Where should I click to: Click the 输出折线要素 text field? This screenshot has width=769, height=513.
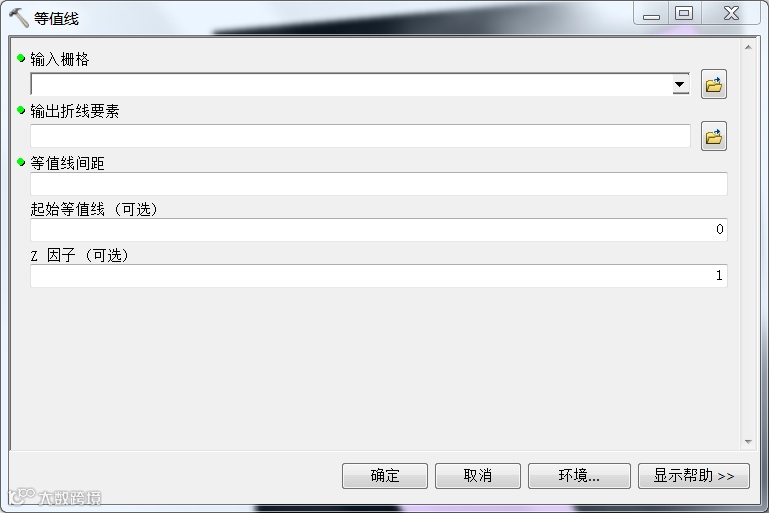[x=360, y=136]
